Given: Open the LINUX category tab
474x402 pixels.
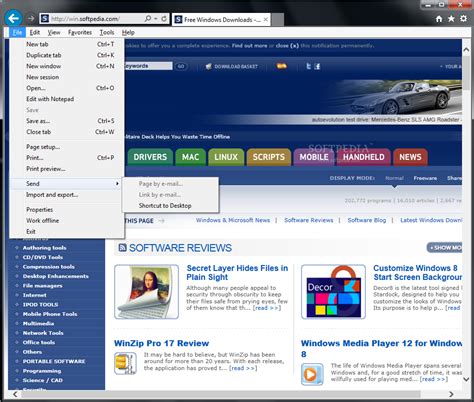Looking at the screenshot, I should (226, 157).
